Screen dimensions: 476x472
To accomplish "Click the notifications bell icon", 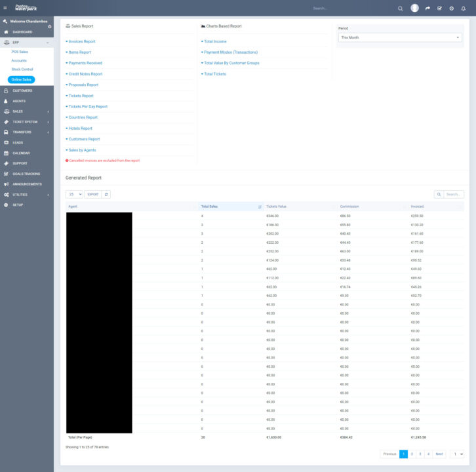I will pyautogui.click(x=464, y=9).
